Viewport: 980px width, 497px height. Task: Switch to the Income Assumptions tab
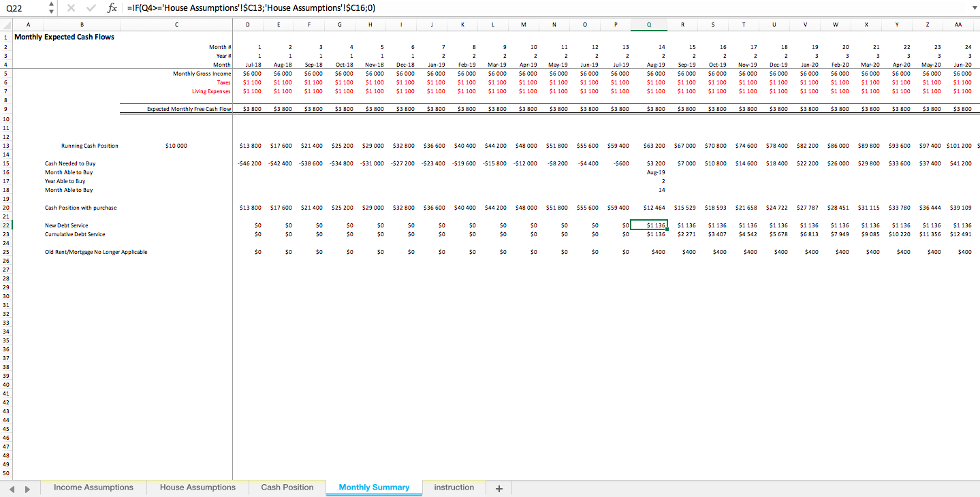[x=93, y=487]
